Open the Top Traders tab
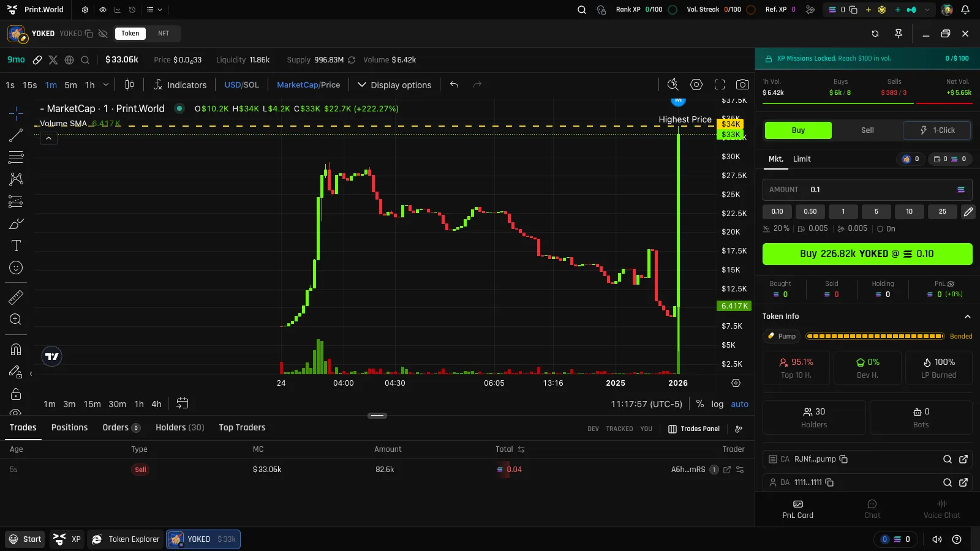This screenshot has width=980, height=551. click(x=242, y=427)
